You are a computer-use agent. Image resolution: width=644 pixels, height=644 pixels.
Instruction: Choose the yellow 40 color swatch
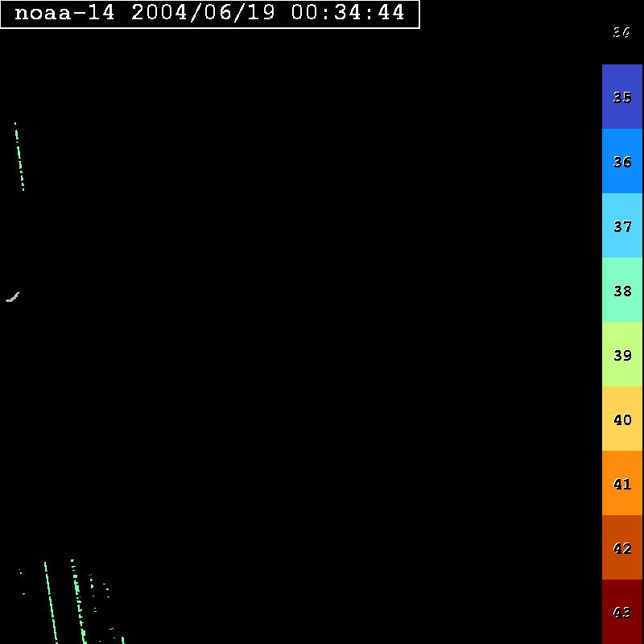click(621, 419)
